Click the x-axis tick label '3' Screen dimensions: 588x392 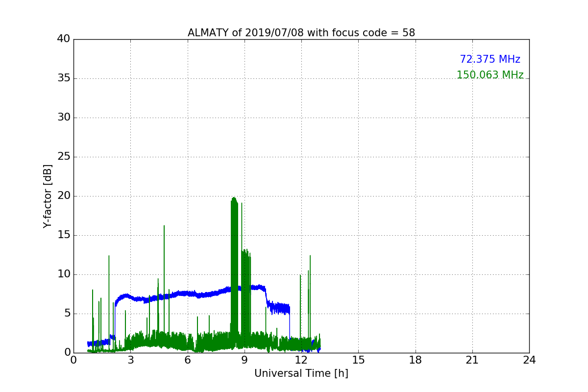(130, 360)
